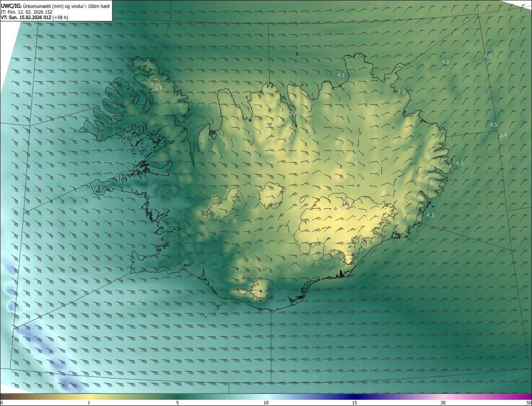Click the UWC/IG map title line
This screenshot has height=406, width=532.
point(55,6)
